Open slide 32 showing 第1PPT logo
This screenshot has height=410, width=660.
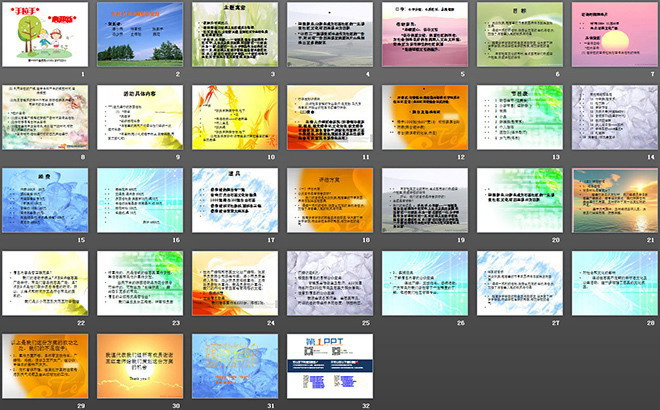pyautogui.click(x=329, y=366)
